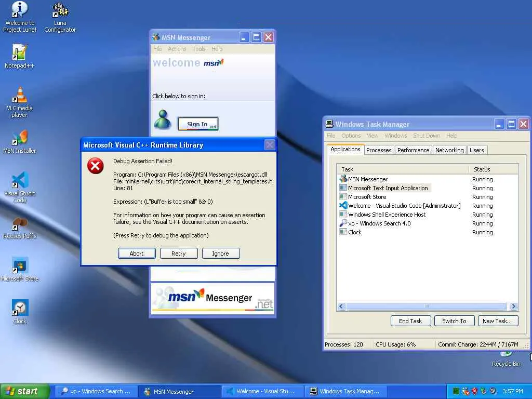Click the MSN Messenger buddy avatar icon

point(163,119)
